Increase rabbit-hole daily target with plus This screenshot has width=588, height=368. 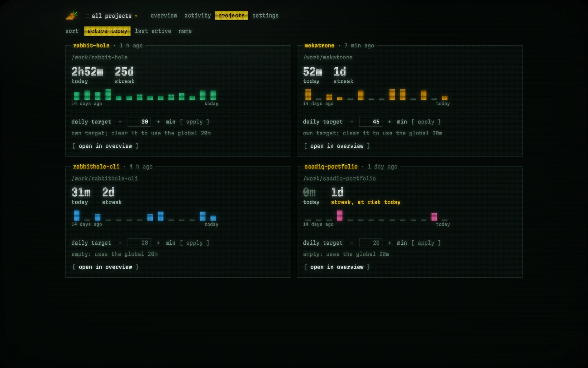pyautogui.click(x=158, y=122)
